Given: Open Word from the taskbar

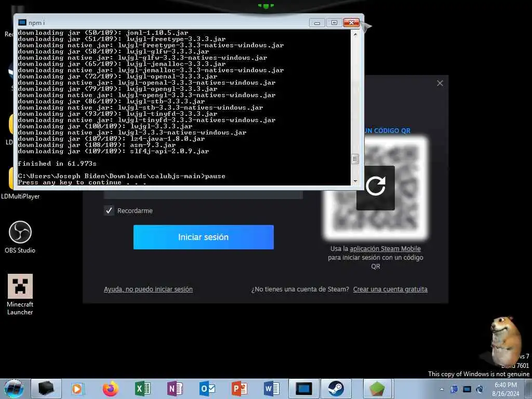Looking at the screenshot, I should (271, 389).
